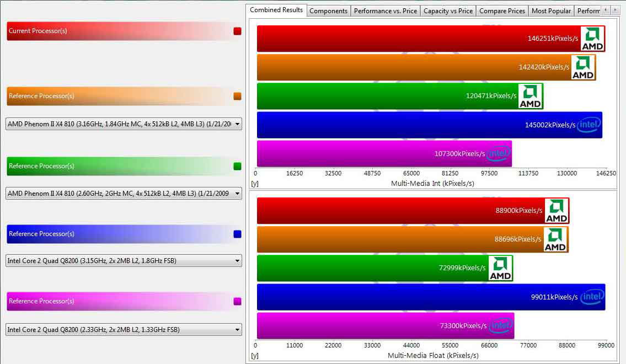Open the Capacity vs Price tab

pyautogui.click(x=448, y=11)
